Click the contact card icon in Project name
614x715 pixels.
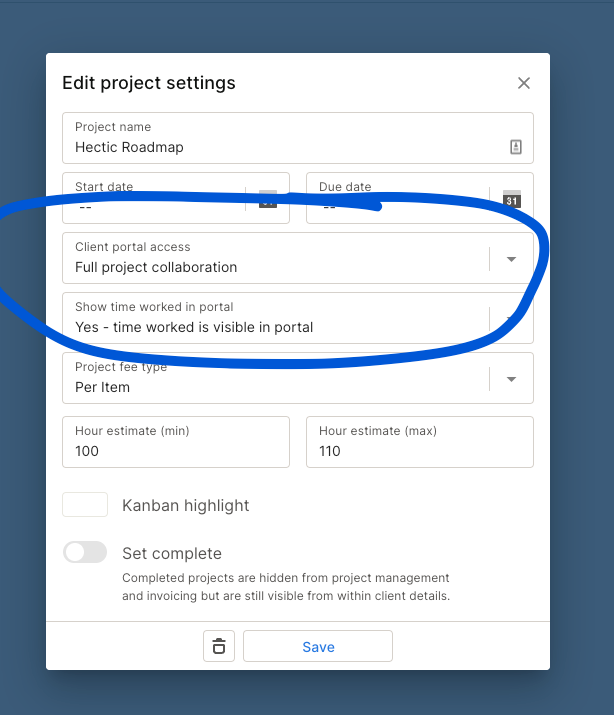(x=516, y=147)
